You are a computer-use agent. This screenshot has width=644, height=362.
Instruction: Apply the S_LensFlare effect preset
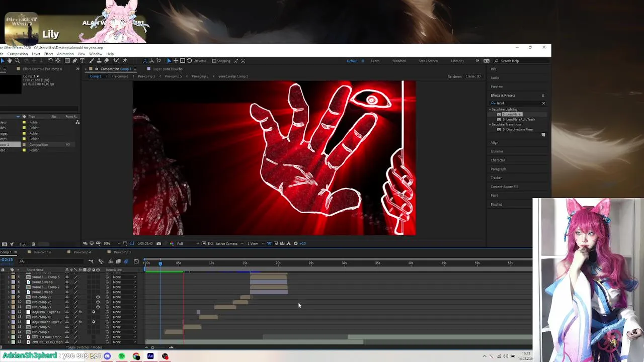coord(512,114)
